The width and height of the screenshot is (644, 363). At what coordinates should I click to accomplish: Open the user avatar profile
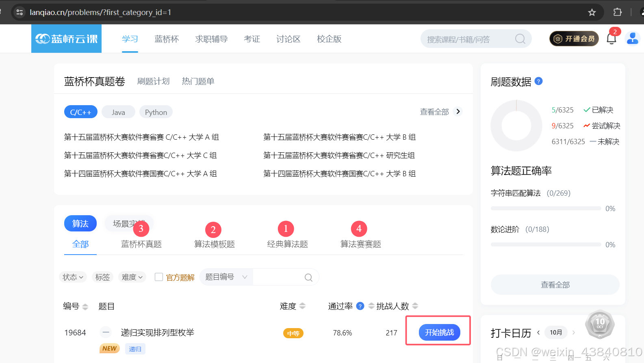[633, 39]
